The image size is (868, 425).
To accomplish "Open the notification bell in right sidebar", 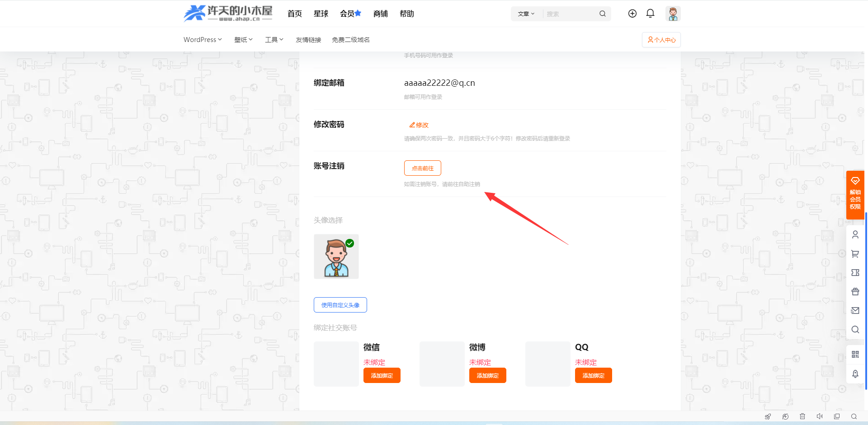I will point(855,374).
